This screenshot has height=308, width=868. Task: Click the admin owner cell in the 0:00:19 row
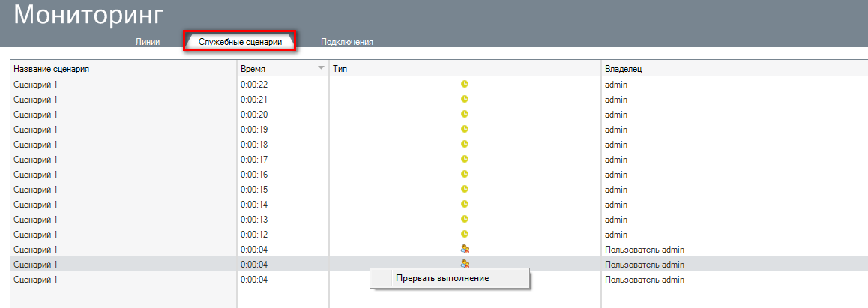[x=616, y=130]
